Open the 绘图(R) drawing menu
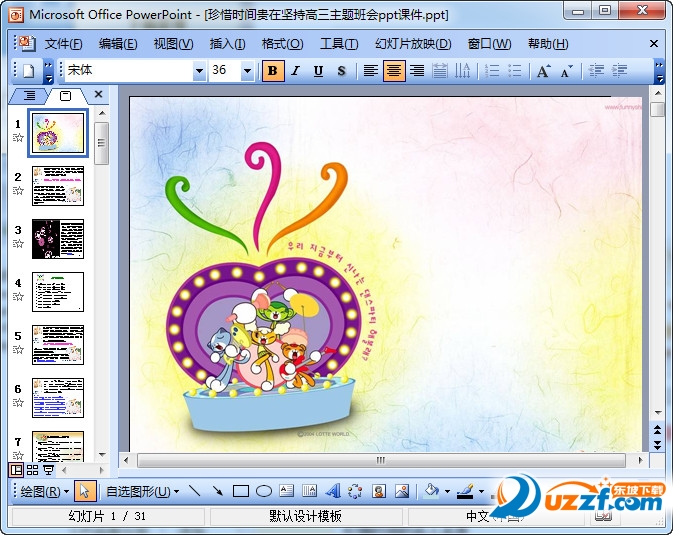 44,492
